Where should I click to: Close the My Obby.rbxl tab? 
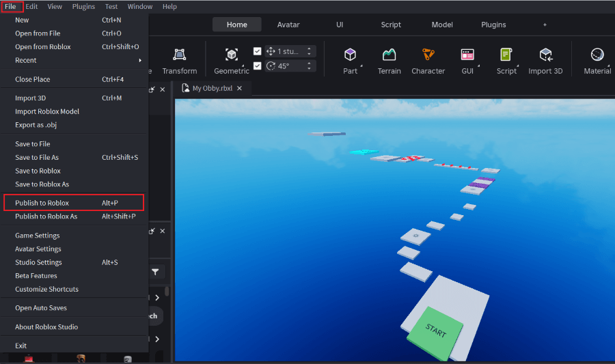click(x=239, y=88)
